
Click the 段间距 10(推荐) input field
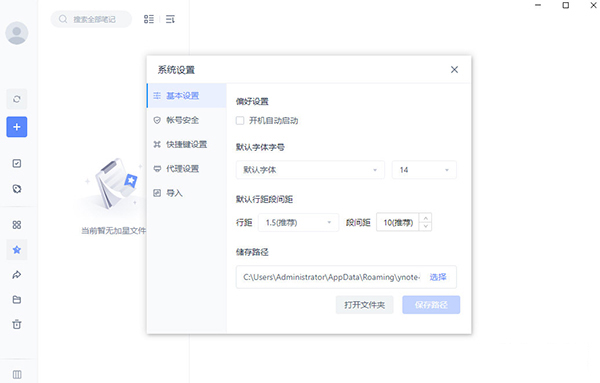pos(398,222)
